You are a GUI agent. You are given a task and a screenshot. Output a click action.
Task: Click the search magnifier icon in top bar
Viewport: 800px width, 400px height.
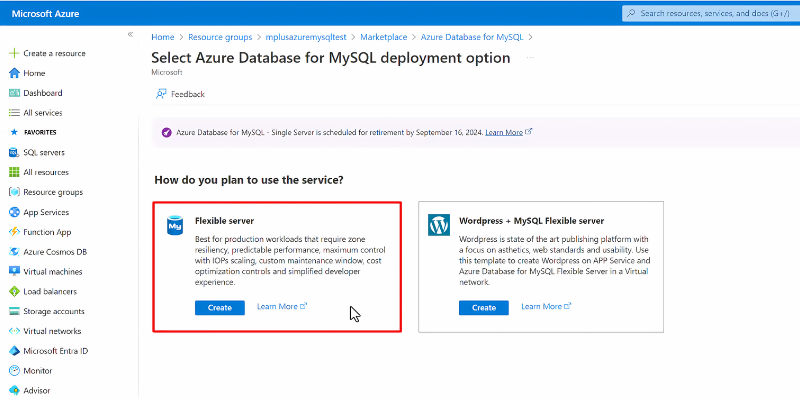631,13
